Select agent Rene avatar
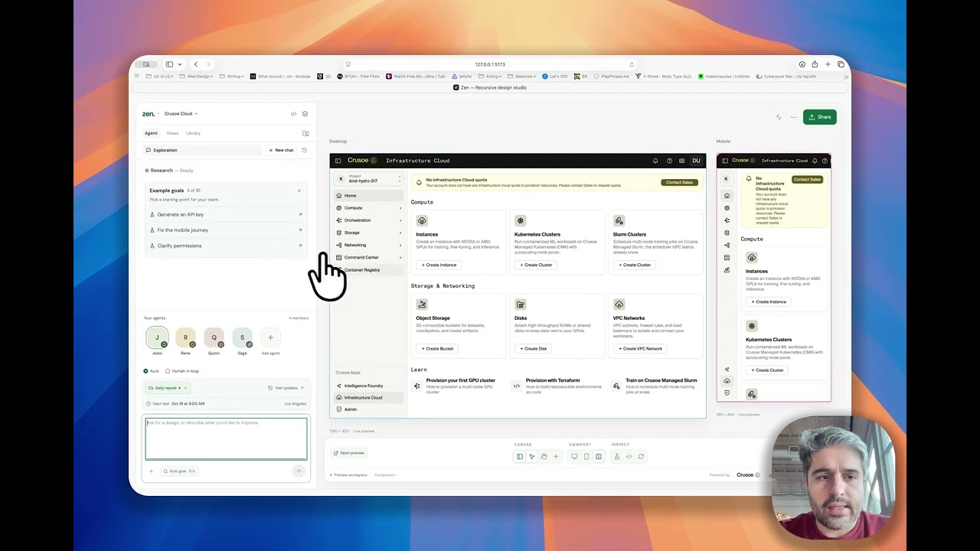 pos(185,337)
